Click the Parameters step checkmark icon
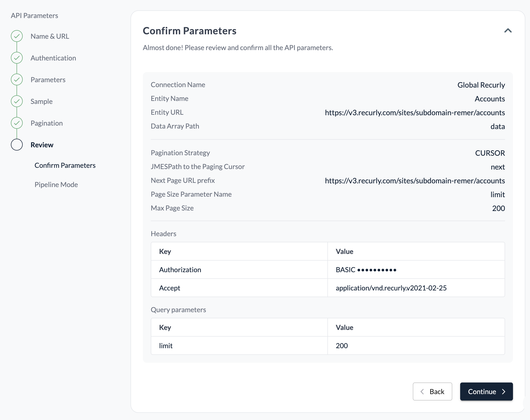 pyautogui.click(x=17, y=80)
